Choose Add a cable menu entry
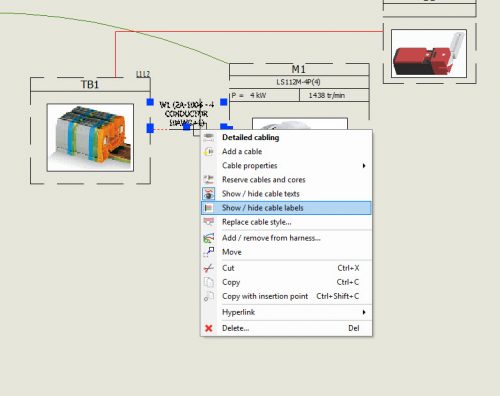The image size is (500, 396). [x=286, y=152]
